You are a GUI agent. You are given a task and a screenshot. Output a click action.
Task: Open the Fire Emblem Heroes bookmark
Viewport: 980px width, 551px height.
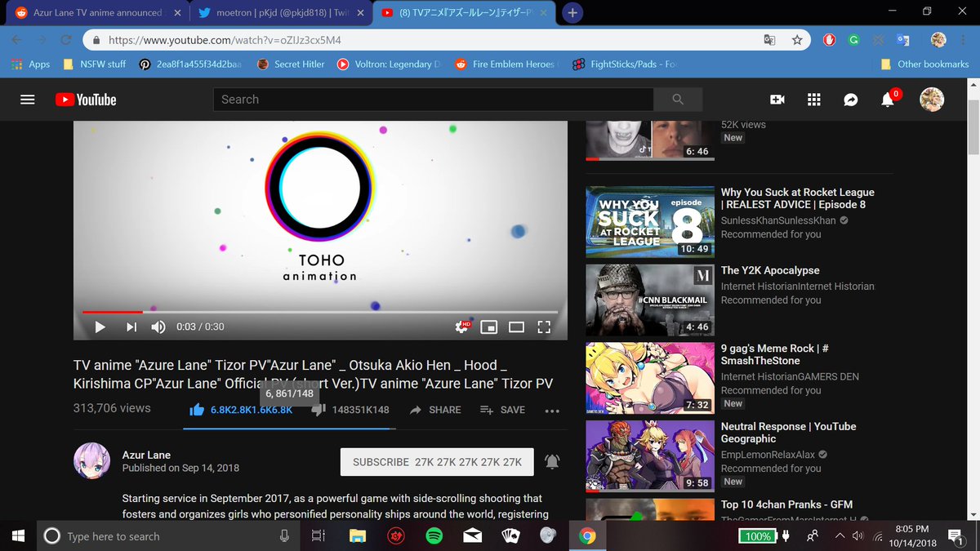point(506,64)
